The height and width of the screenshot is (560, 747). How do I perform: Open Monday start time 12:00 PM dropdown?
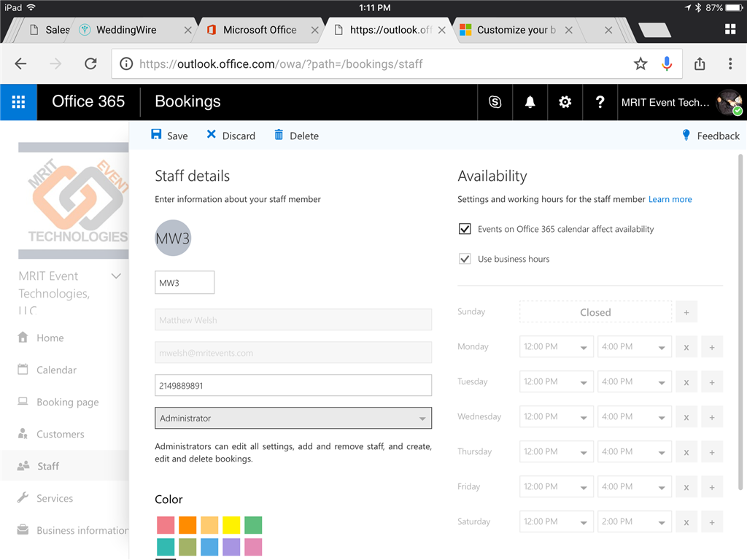(556, 347)
